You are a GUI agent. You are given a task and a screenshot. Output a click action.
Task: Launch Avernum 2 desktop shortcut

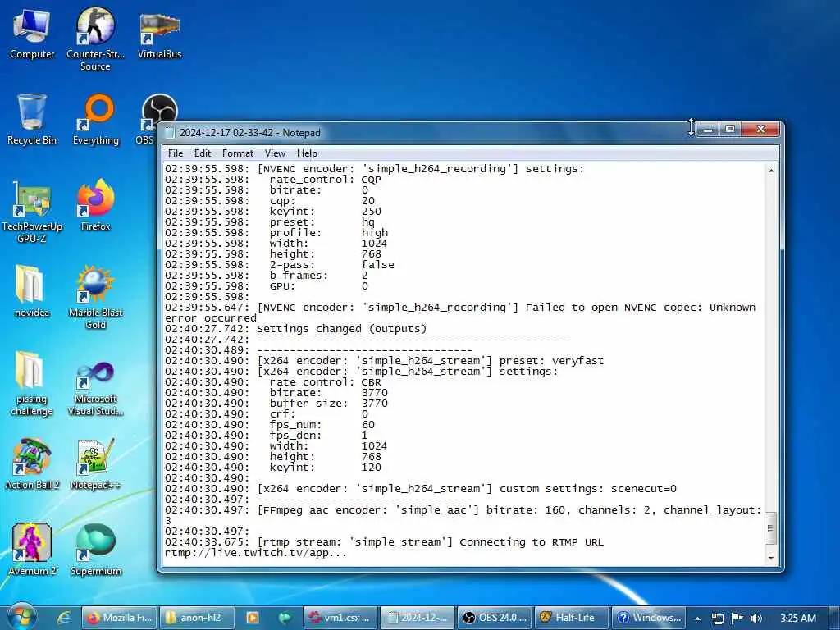click(x=32, y=550)
